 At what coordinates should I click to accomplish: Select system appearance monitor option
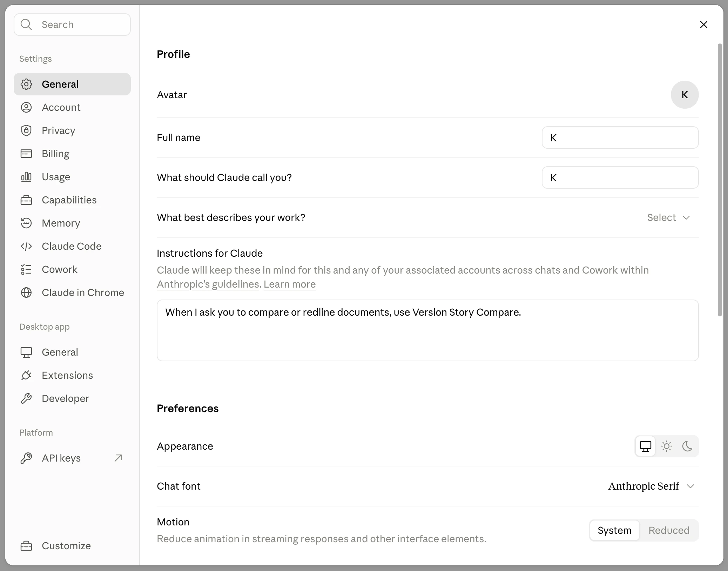(645, 446)
